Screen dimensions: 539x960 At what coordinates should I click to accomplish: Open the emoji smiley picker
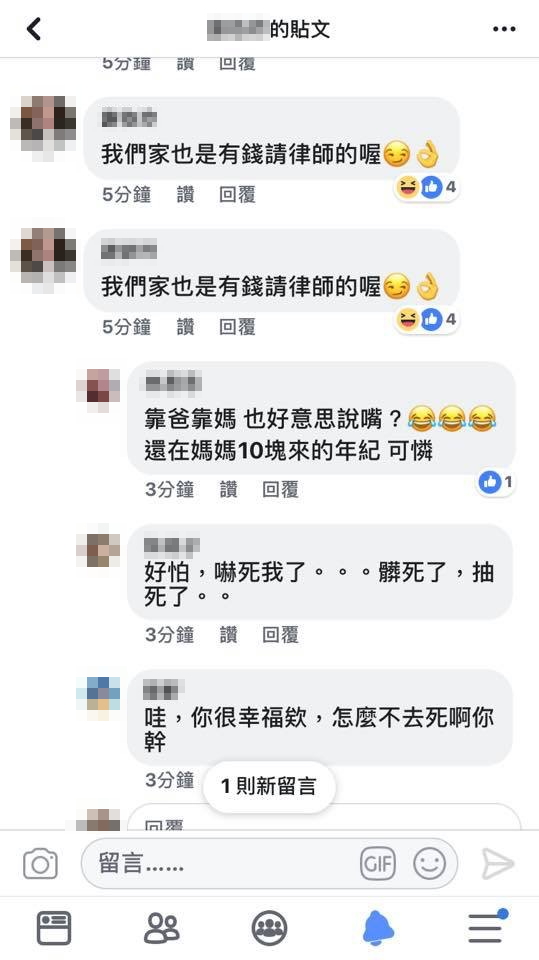click(x=429, y=864)
